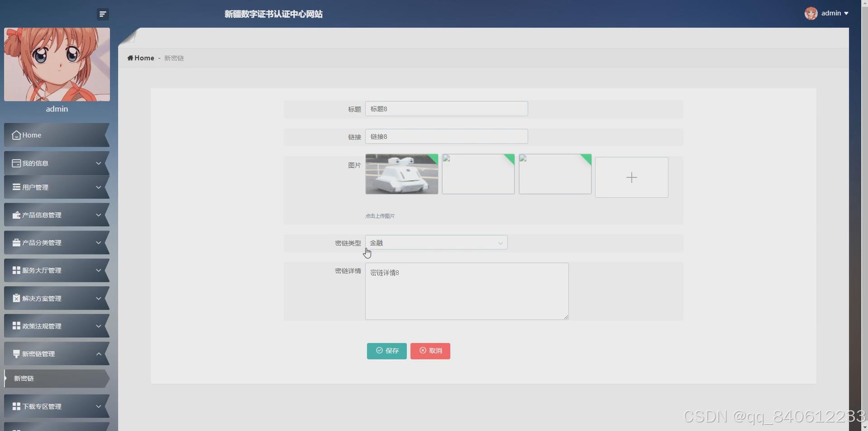Select the 新密链管理 pin icon
The height and width of the screenshot is (431, 868).
16,354
